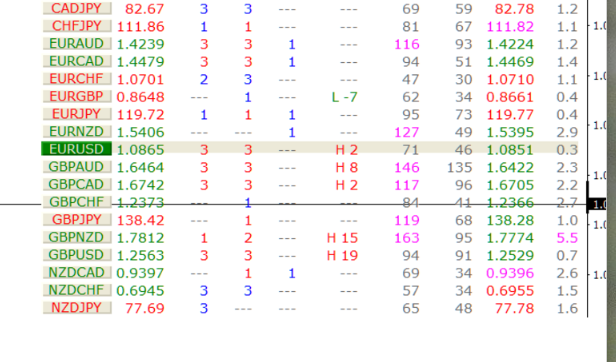Click the GBPAUD symbol button
Screen dimensions: 616x362
pyautogui.click(x=77, y=167)
